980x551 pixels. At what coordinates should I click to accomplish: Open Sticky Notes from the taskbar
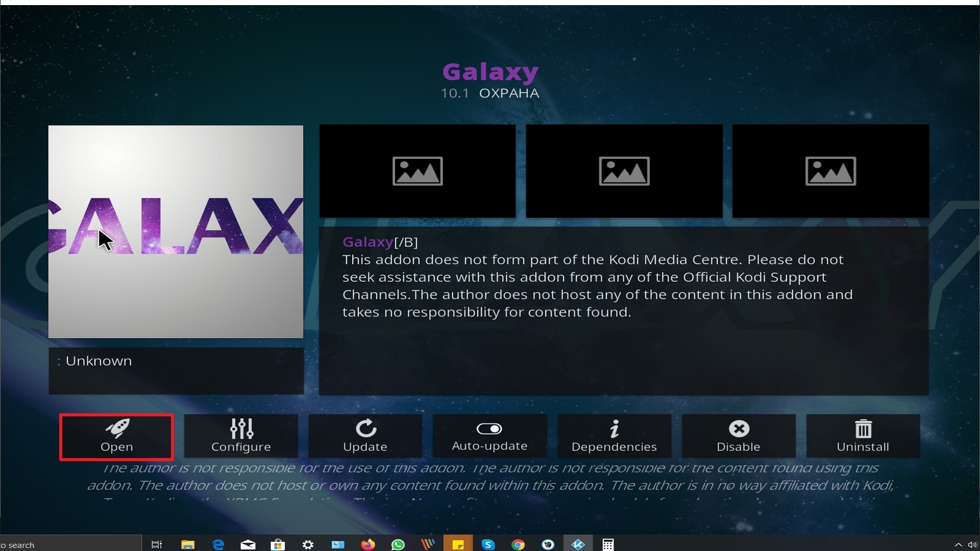pyautogui.click(x=458, y=544)
